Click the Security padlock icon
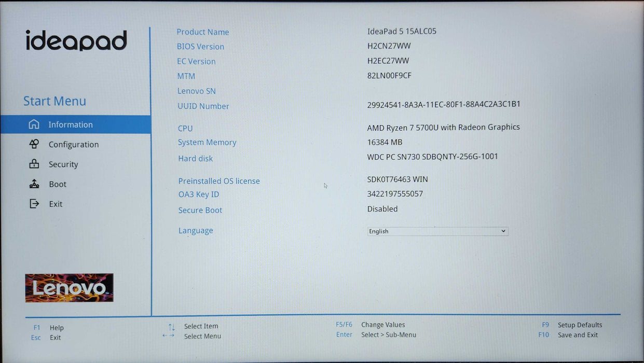The image size is (644, 363). coord(34,164)
